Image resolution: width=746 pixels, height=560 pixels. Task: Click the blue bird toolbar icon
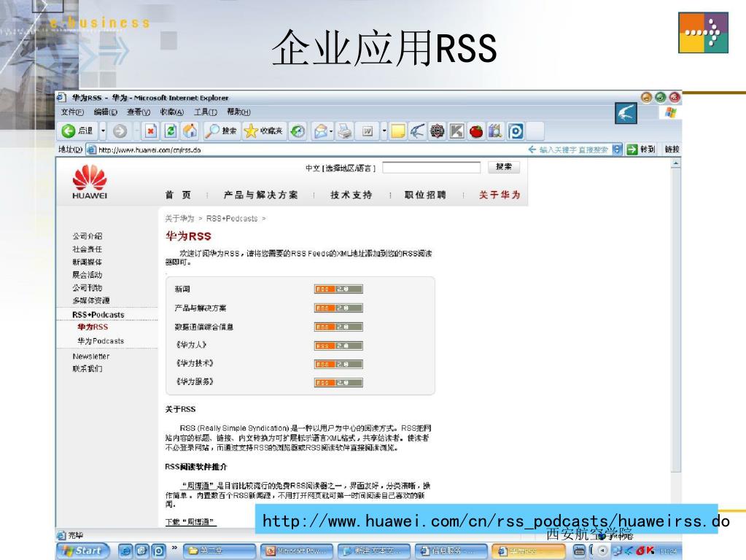coord(417,131)
